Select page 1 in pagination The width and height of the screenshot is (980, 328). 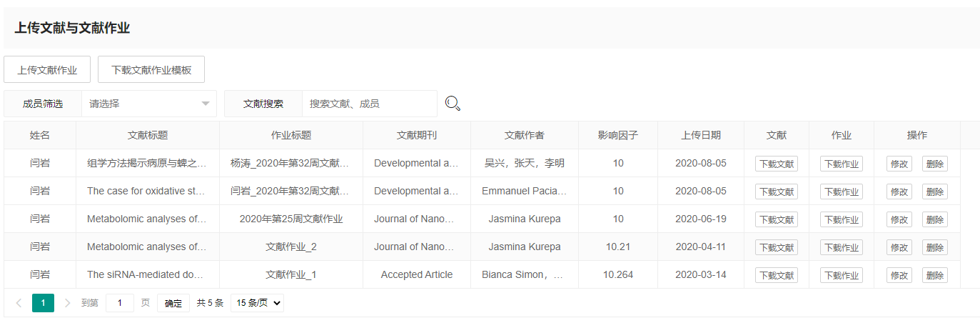click(43, 303)
